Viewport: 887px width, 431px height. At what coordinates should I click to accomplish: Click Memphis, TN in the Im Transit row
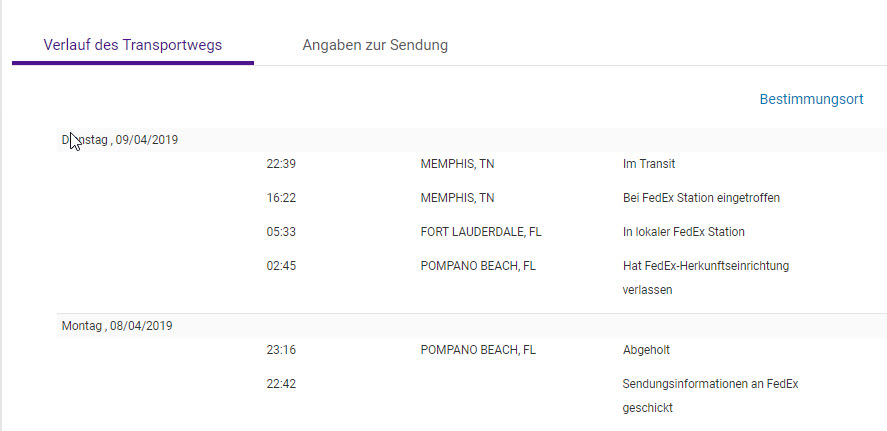point(457,164)
